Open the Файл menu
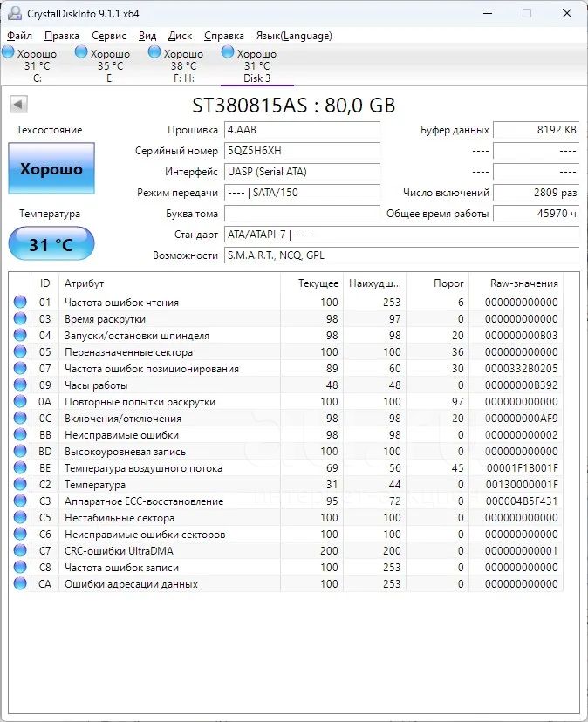Viewport: 588px width, 722px height. pyautogui.click(x=19, y=36)
